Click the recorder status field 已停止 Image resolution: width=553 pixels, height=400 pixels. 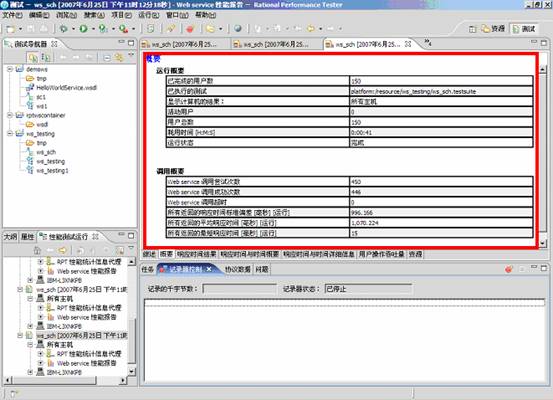tap(368, 289)
